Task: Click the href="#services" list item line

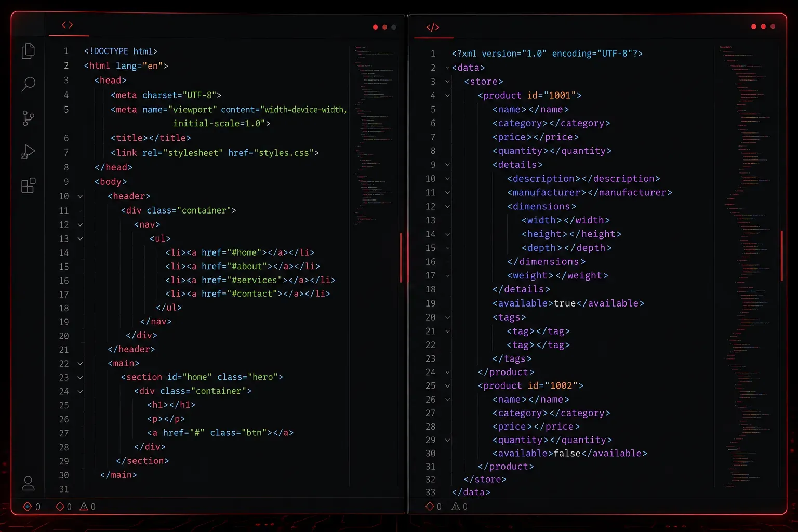Action: (x=250, y=280)
